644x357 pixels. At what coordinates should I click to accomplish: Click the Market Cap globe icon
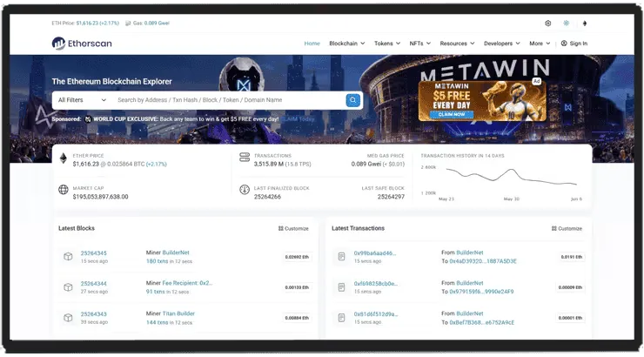(x=64, y=190)
